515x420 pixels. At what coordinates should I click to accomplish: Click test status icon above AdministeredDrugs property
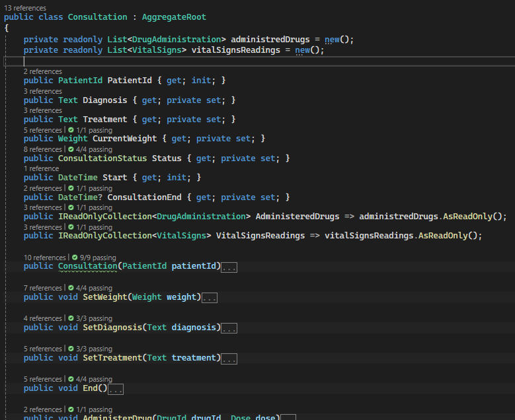pos(71,207)
